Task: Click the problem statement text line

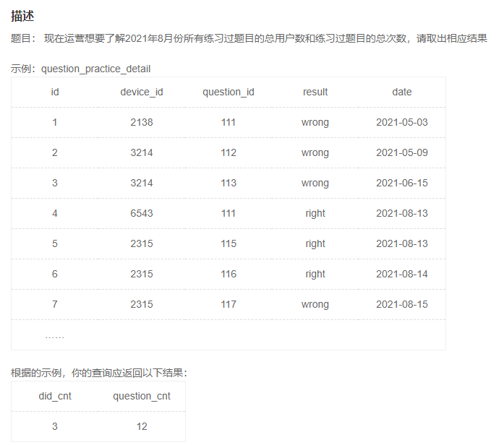Action: coord(249,38)
